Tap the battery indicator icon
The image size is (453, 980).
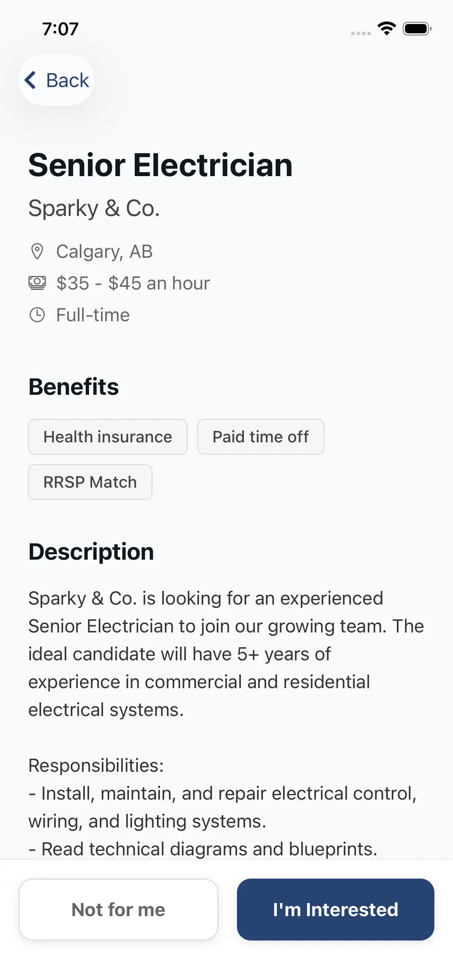417,29
